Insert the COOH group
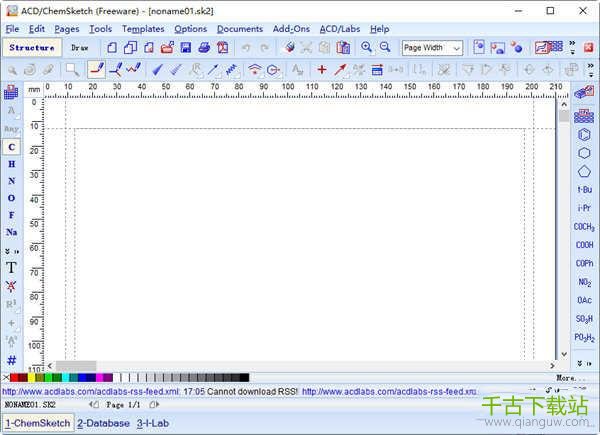Screen dimensions: 600x435 (584, 245)
